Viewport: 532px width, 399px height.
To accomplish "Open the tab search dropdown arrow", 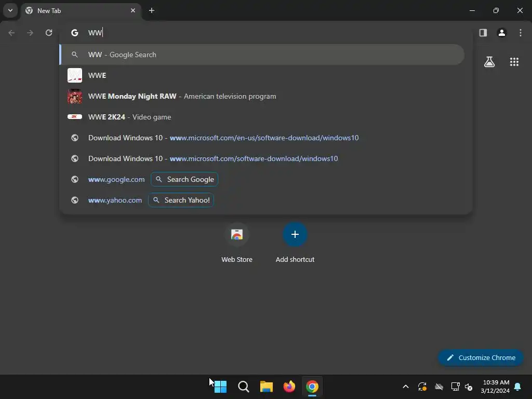I will point(10,10).
